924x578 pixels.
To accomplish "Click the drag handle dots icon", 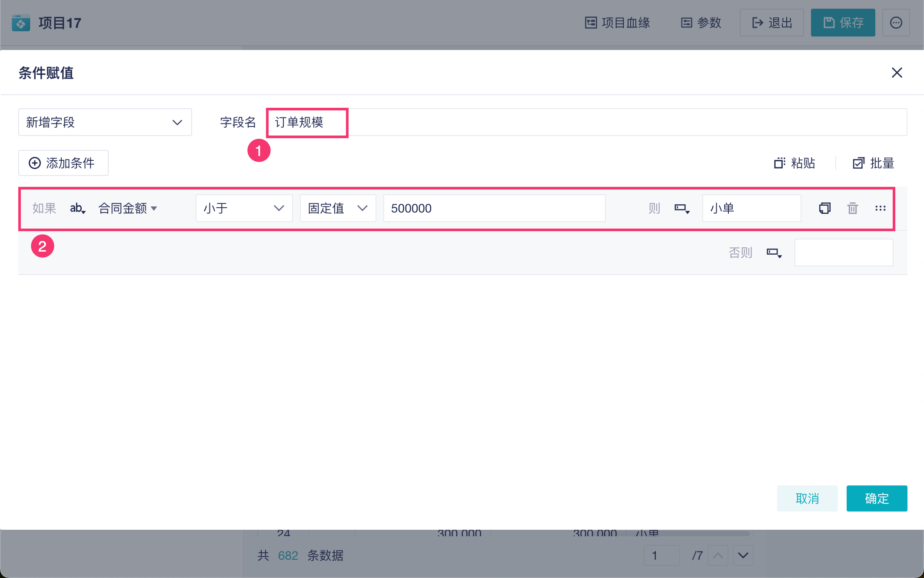I will click(880, 208).
